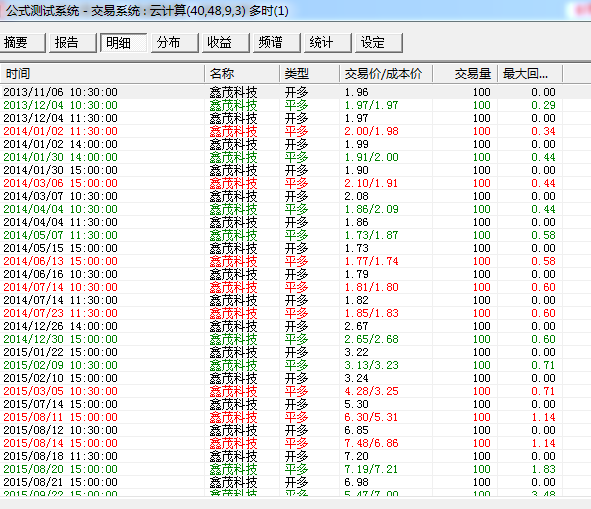Sort by the 交易量 column header
Viewport: 591px width, 509px height.
coord(465,74)
